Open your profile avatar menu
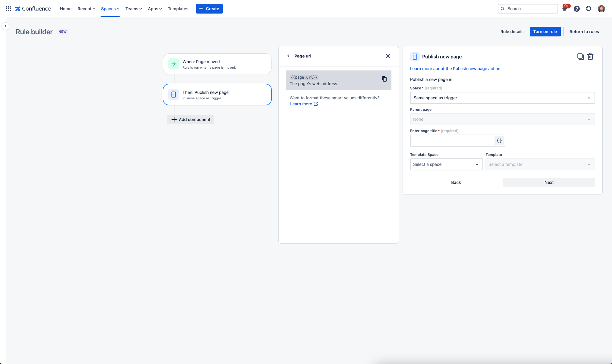 point(601,8)
